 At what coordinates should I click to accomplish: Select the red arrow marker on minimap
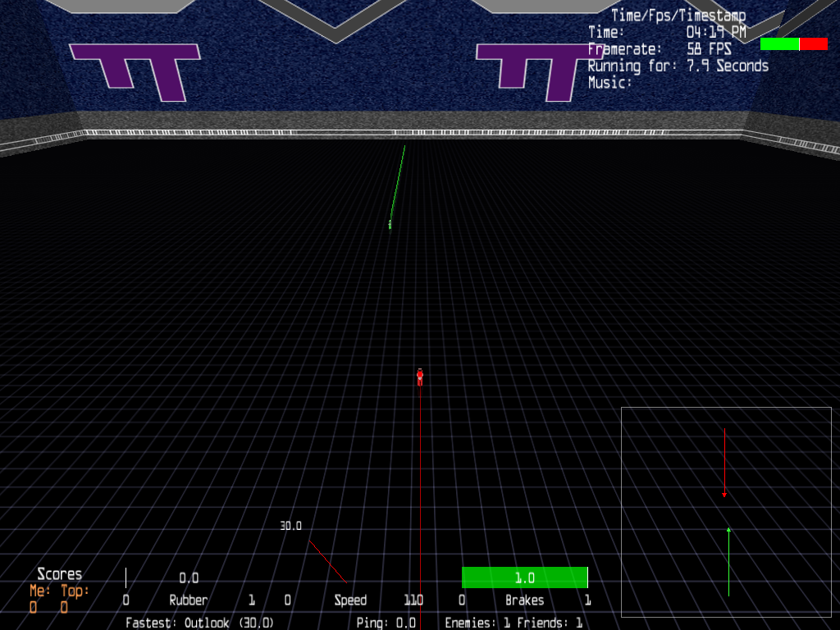[724, 495]
